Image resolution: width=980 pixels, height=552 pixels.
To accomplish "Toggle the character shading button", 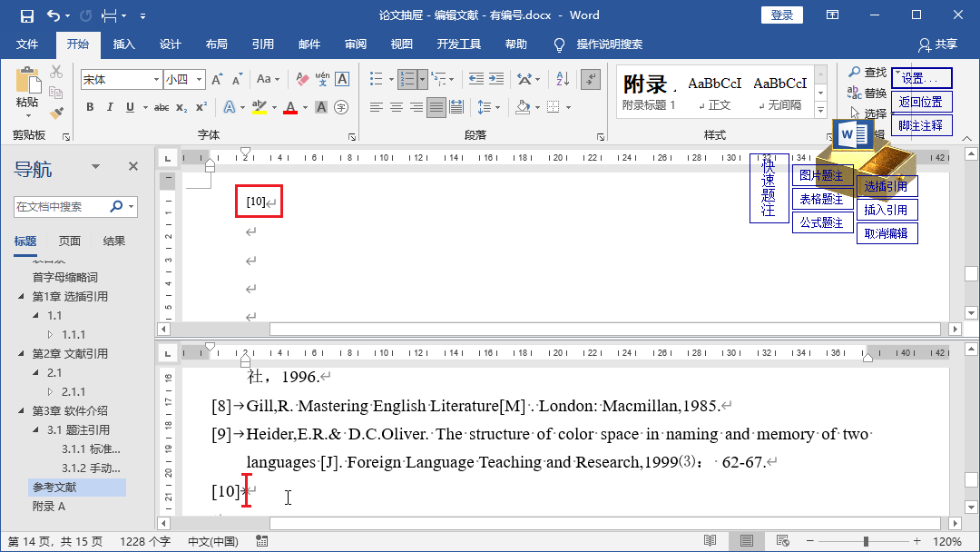I will click(321, 107).
